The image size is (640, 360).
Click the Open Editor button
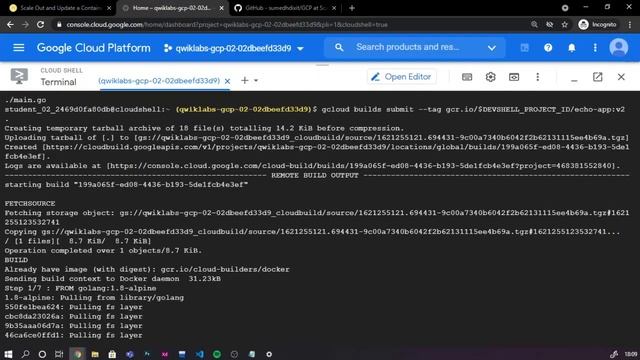click(x=402, y=77)
